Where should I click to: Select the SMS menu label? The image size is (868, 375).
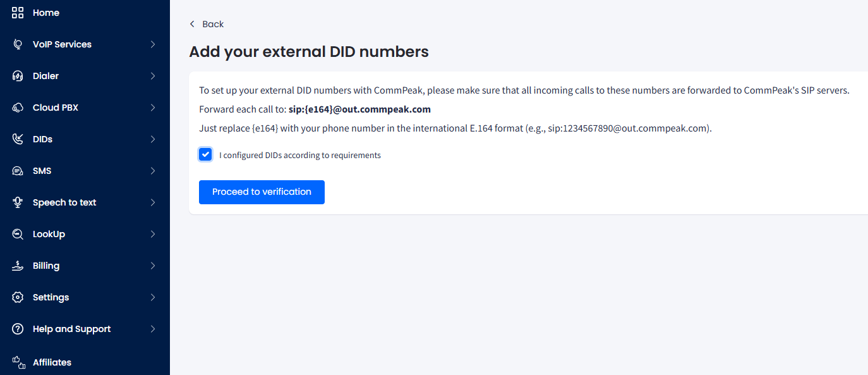point(42,171)
